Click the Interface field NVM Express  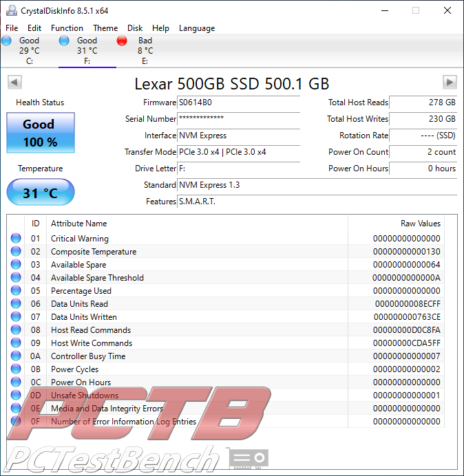[238, 136]
